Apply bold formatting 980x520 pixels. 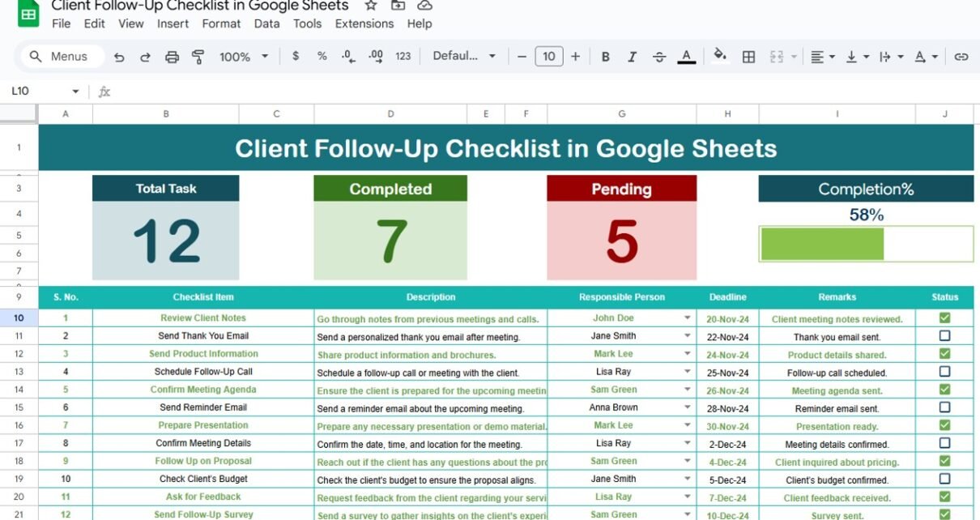pos(605,57)
